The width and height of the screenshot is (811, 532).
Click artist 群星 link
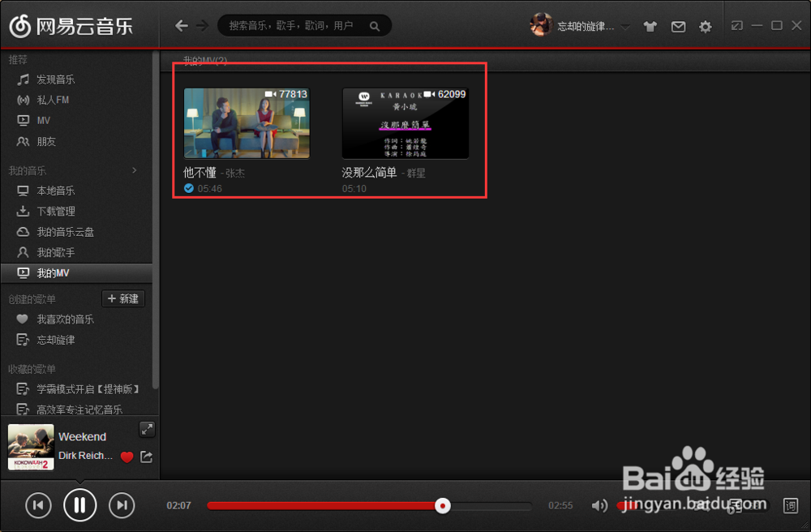[x=416, y=174]
